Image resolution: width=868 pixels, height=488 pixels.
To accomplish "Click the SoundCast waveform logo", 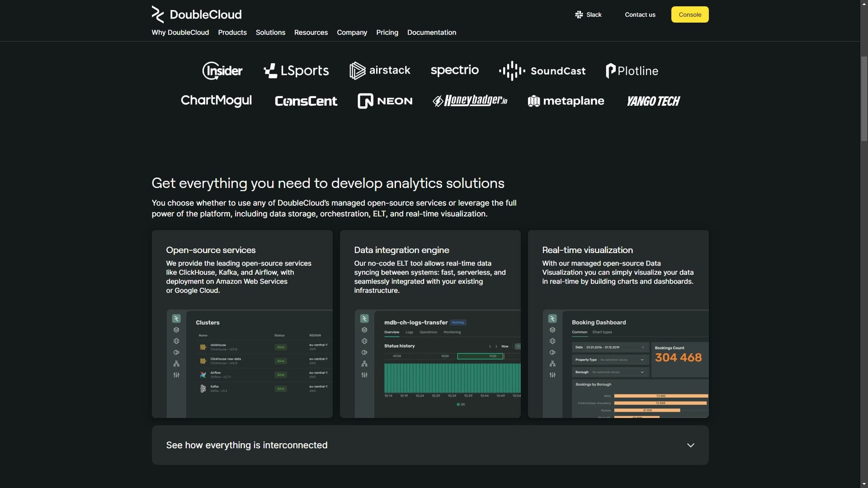I will [x=512, y=70].
